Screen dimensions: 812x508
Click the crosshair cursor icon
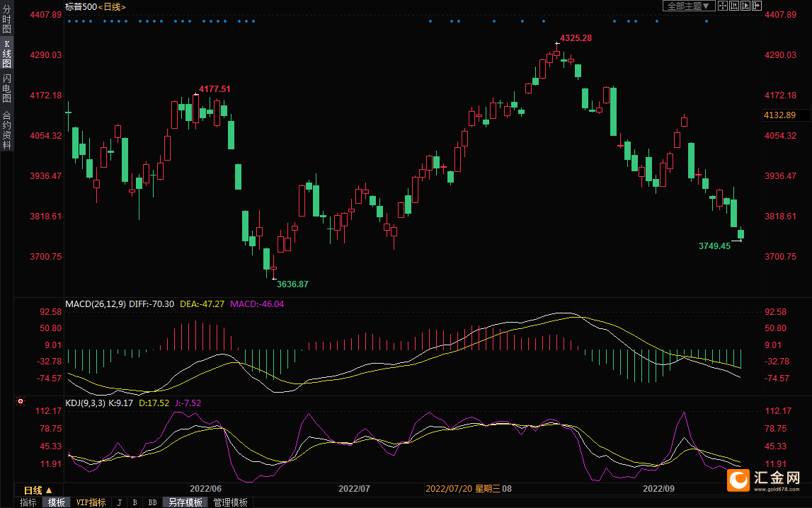pyautogui.click(x=723, y=6)
